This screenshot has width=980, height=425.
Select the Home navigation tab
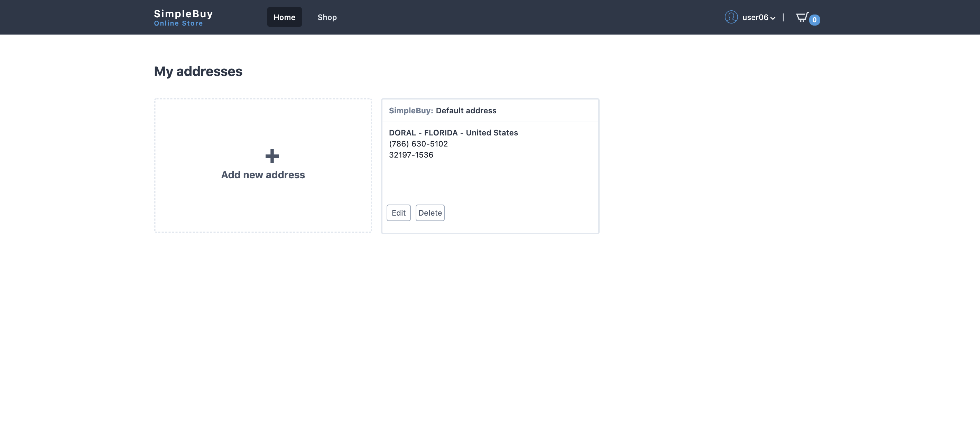point(284,17)
